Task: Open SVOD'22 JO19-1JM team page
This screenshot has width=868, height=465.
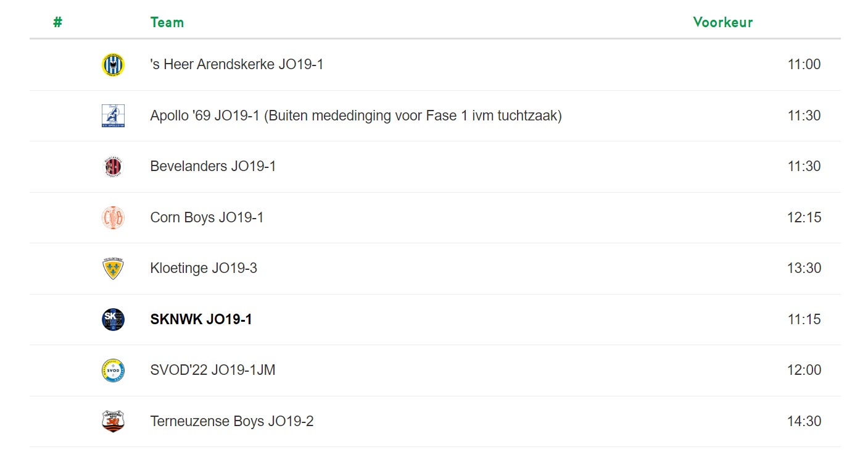Action: pos(213,370)
